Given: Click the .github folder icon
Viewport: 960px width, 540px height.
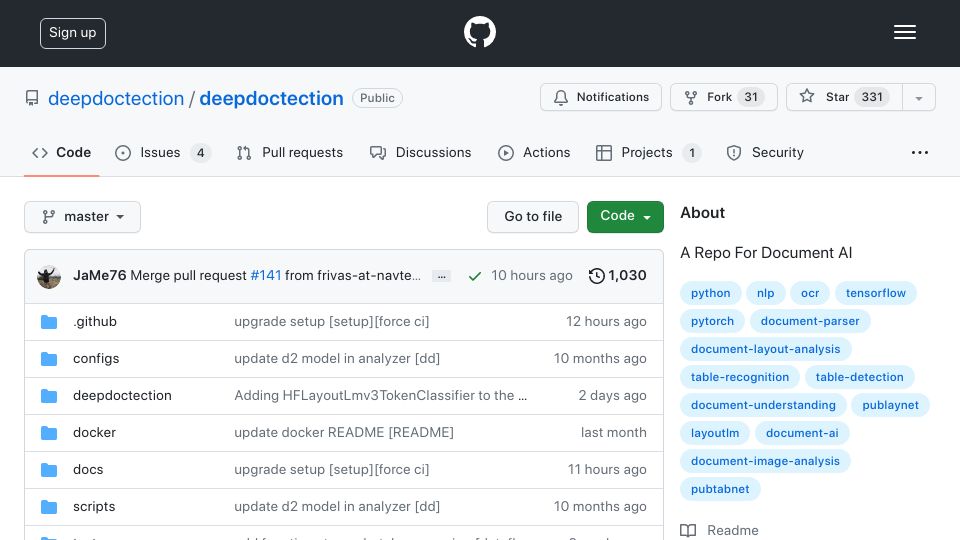Looking at the screenshot, I should pos(49,322).
